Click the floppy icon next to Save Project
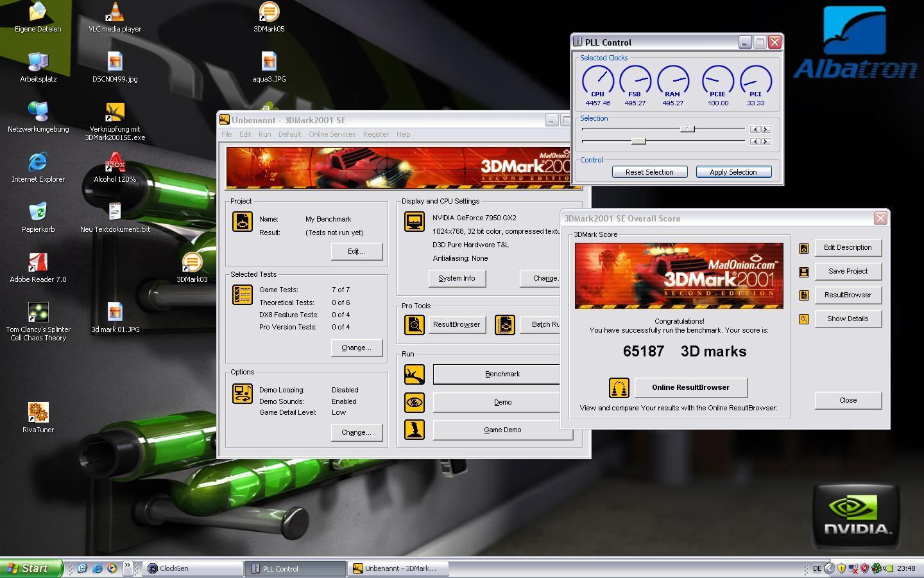The height and width of the screenshot is (578, 924). 804,272
